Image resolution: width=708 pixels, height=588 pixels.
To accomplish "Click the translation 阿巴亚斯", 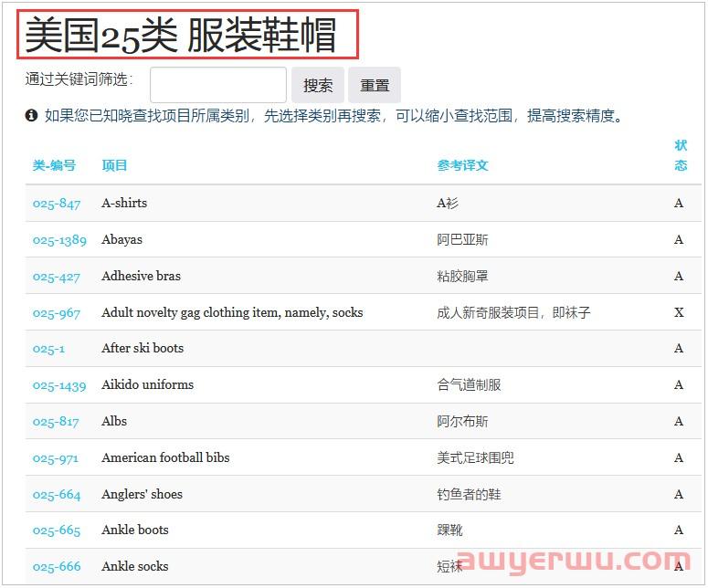I will [x=462, y=239].
